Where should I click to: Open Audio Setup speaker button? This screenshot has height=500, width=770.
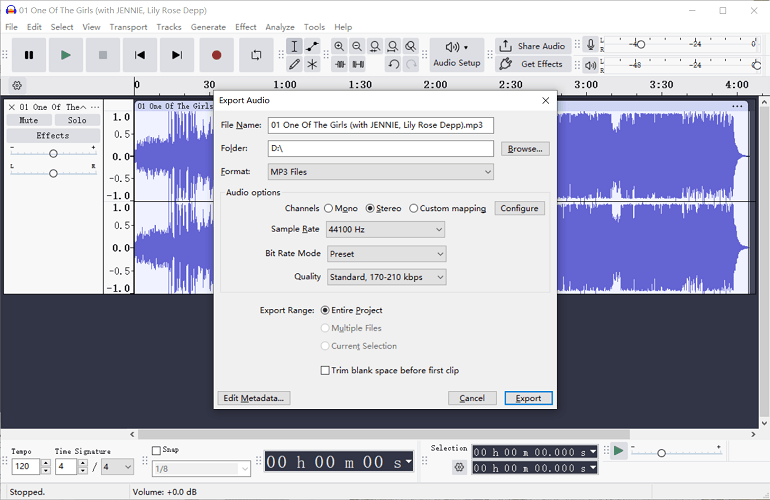pyautogui.click(x=457, y=55)
